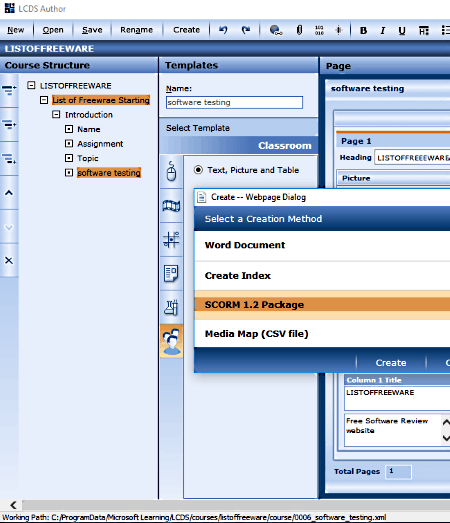Click the list icon after the heading icon
This screenshot has height=523, width=450.
tap(445, 30)
